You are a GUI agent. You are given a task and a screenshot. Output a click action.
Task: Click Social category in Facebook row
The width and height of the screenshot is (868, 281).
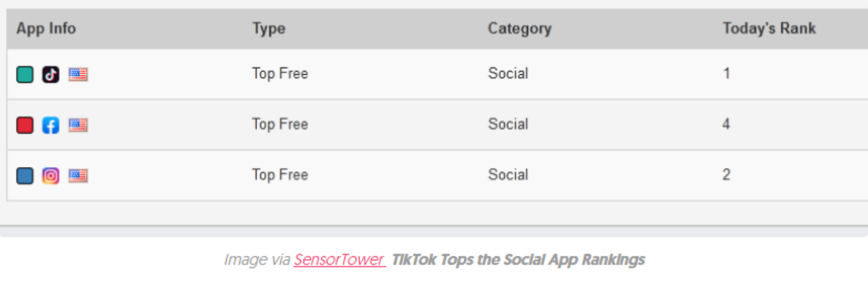point(508,124)
